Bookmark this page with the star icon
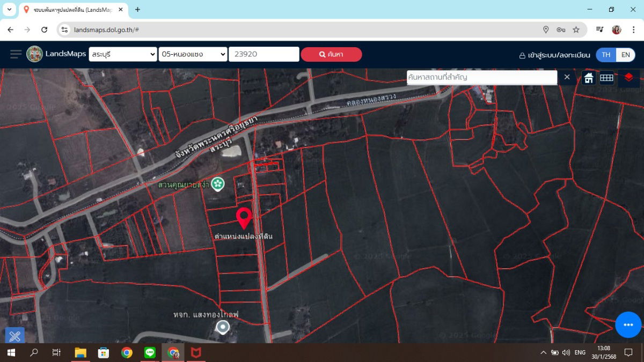Viewport: 644px width, 362px height. click(576, 29)
